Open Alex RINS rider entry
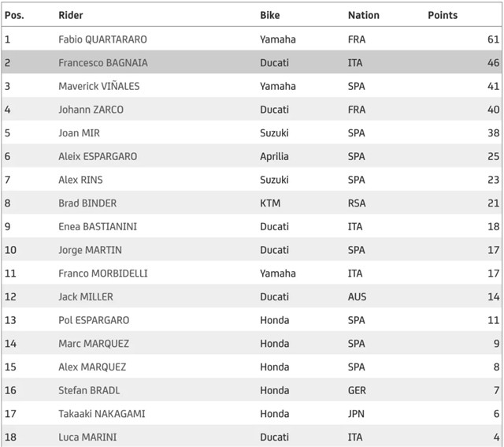 80,180
